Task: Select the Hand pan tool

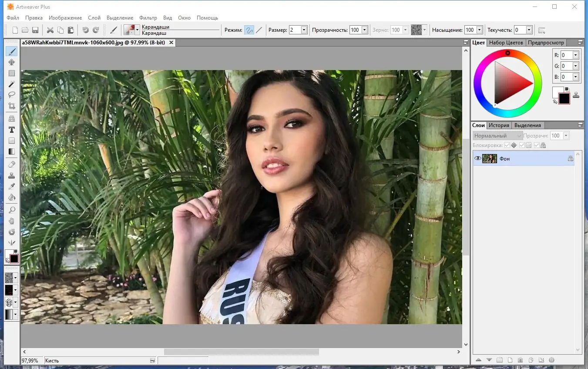Action: (x=12, y=221)
